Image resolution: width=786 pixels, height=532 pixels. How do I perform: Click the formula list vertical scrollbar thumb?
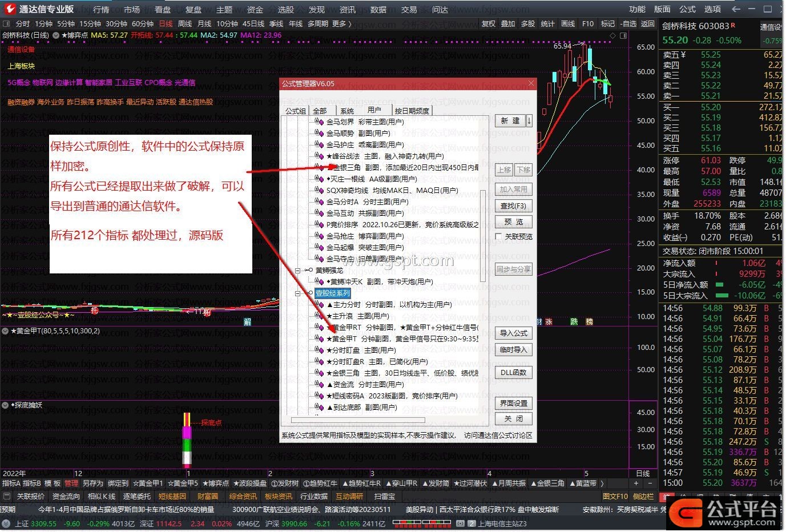[x=483, y=235]
